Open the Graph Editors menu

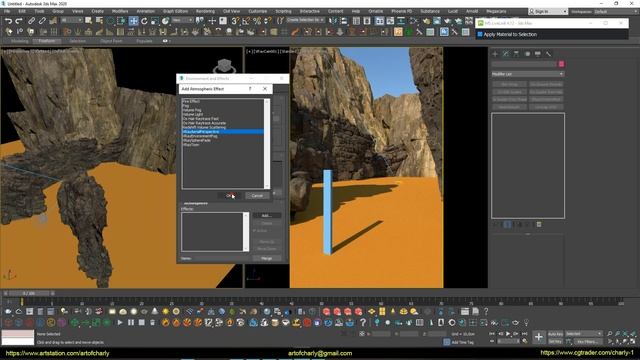pos(176,11)
